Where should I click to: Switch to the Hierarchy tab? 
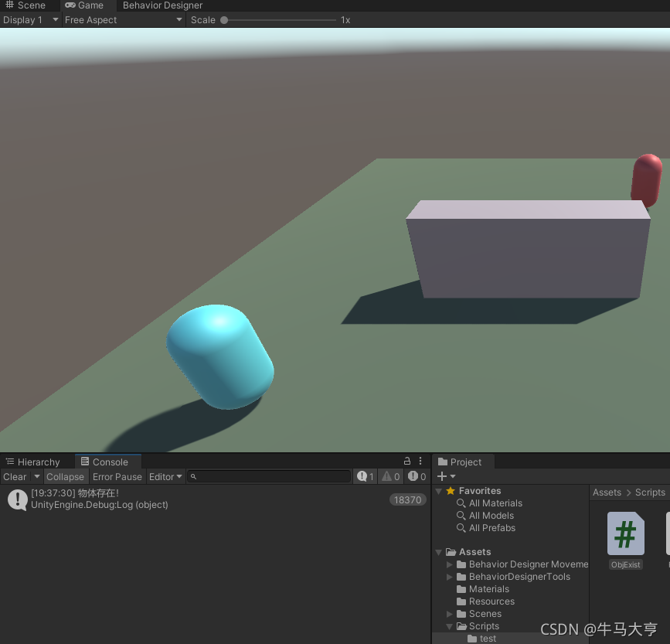[33, 462]
